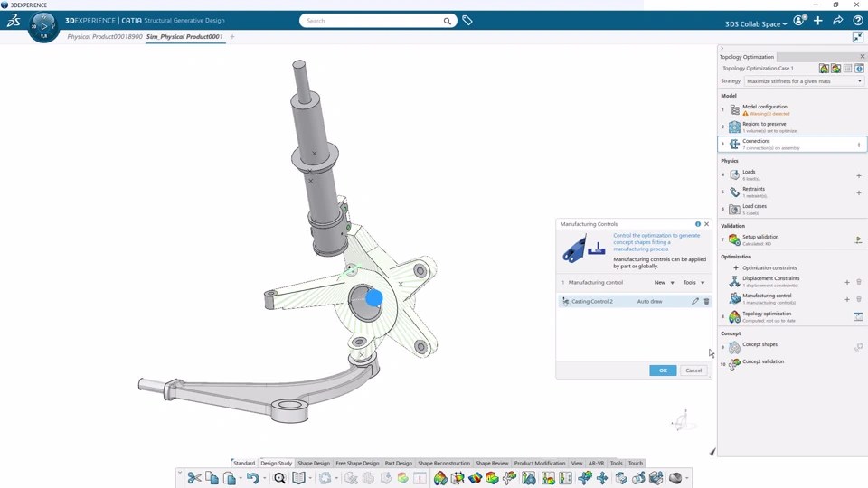Collapse the side panel with chevron arrow

click(x=722, y=48)
